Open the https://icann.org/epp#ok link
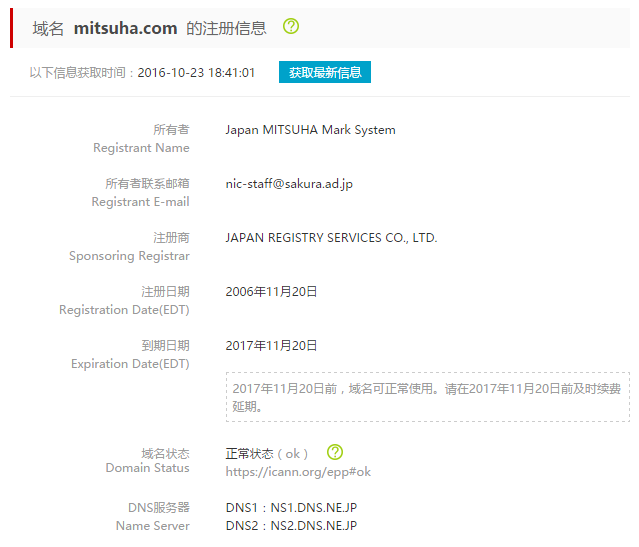 [298, 472]
